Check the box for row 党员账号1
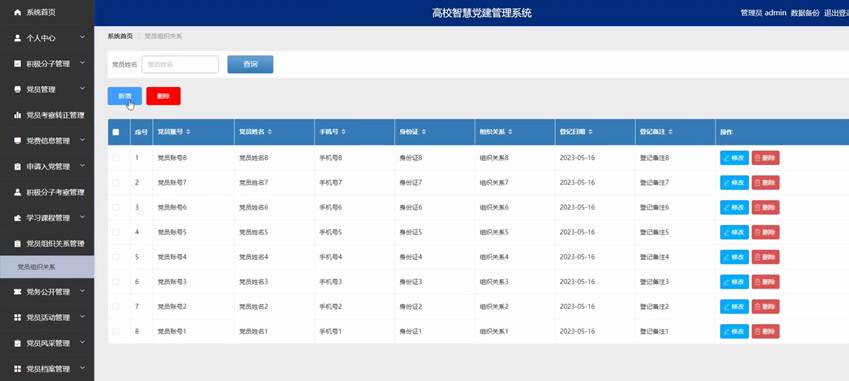Screen dimensions: 849x381 coord(116,331)
